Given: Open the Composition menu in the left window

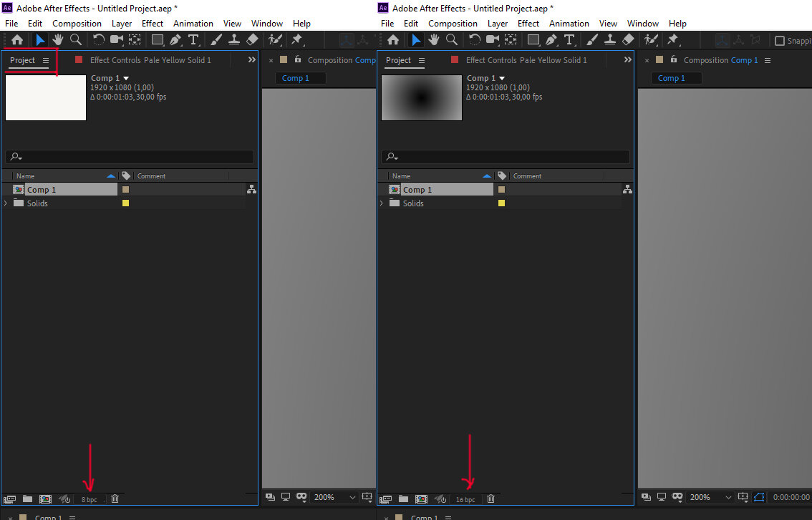Looking at the screenshot, I should pos(77,24).
